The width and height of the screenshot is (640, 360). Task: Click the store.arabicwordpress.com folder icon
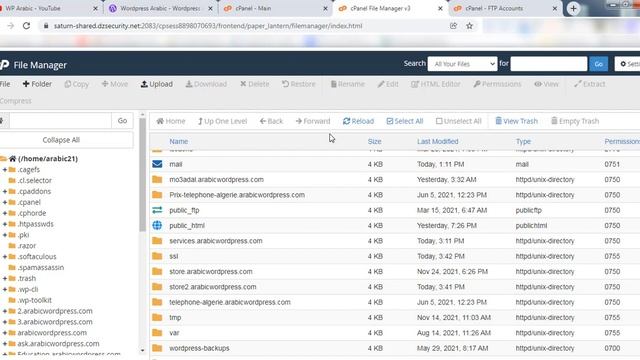157,271
